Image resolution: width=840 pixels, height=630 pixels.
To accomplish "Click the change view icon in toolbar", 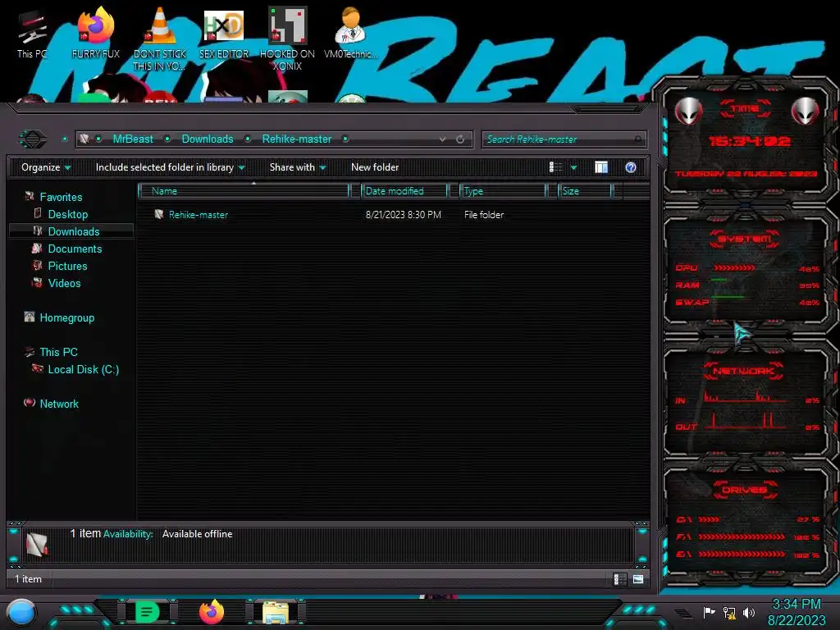I will click(555, 167).
